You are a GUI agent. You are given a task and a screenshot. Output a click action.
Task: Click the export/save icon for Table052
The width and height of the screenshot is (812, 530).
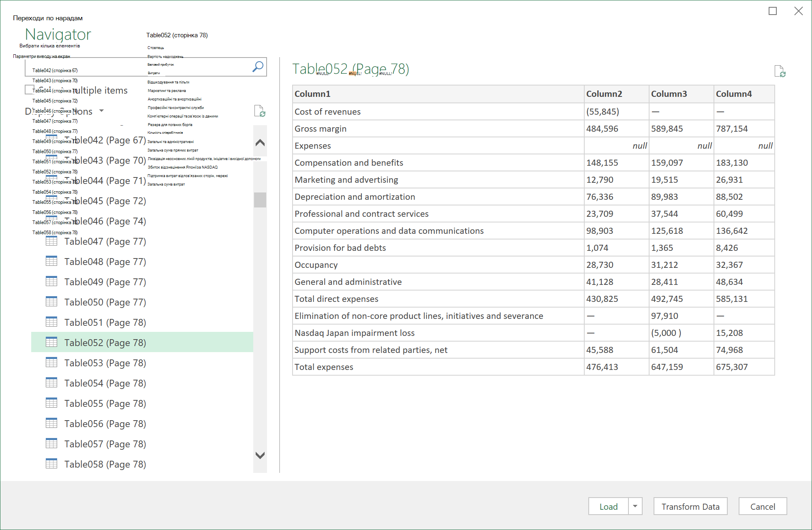(782, 71)
